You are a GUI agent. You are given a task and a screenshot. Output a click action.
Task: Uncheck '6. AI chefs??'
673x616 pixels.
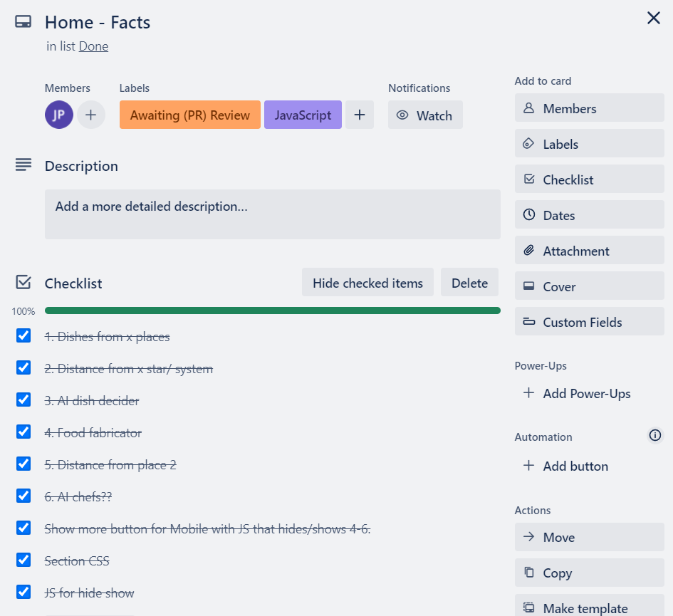24,496
